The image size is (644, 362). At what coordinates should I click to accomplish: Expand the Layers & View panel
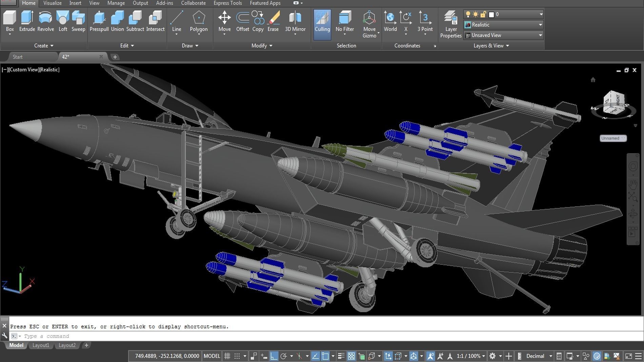point(491,45)
